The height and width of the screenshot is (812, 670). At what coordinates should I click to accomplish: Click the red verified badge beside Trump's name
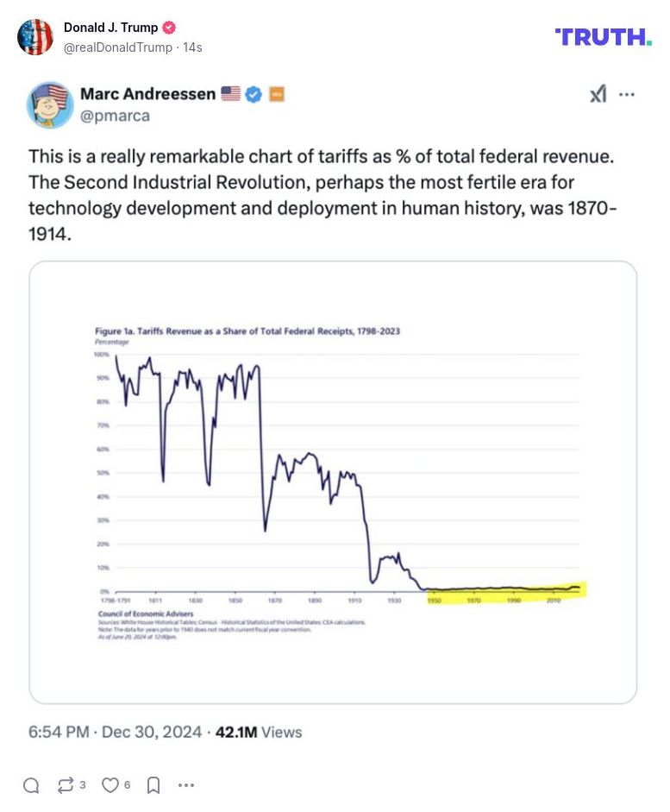coord(170,28)
